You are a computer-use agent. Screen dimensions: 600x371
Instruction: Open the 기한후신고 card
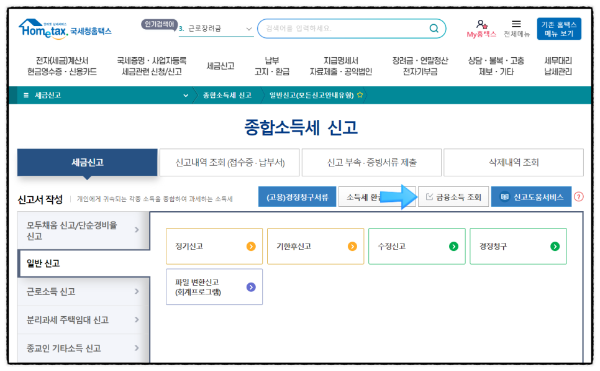[x=315, y=246]
